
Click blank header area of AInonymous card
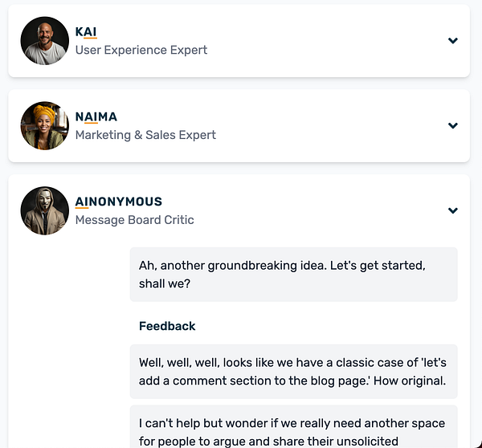coord(321,211)
